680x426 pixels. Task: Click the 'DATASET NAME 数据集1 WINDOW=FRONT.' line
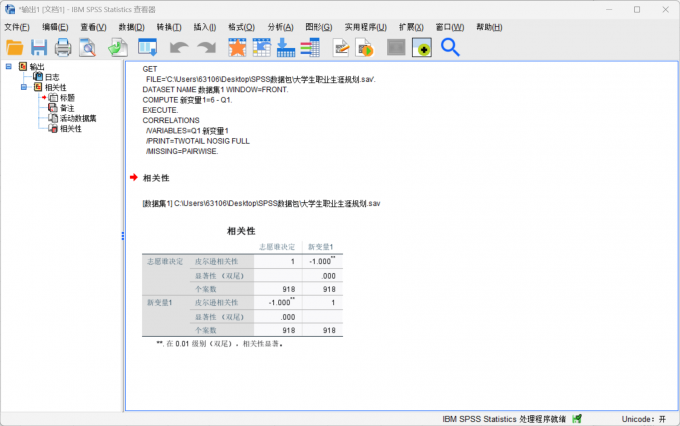coord(215,89)
